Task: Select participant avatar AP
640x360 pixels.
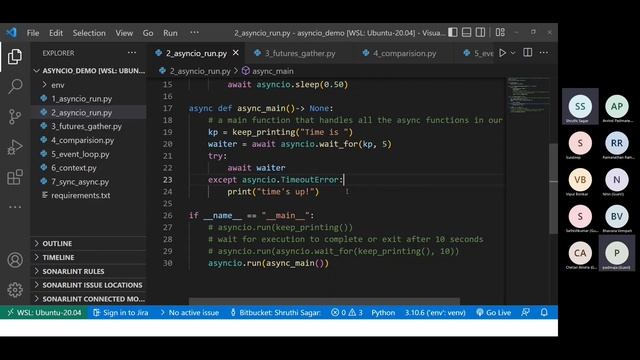Action: click(616, 107)
